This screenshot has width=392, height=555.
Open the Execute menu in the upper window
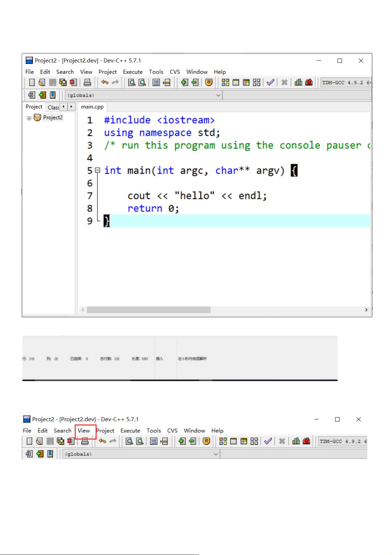(133, 72)
